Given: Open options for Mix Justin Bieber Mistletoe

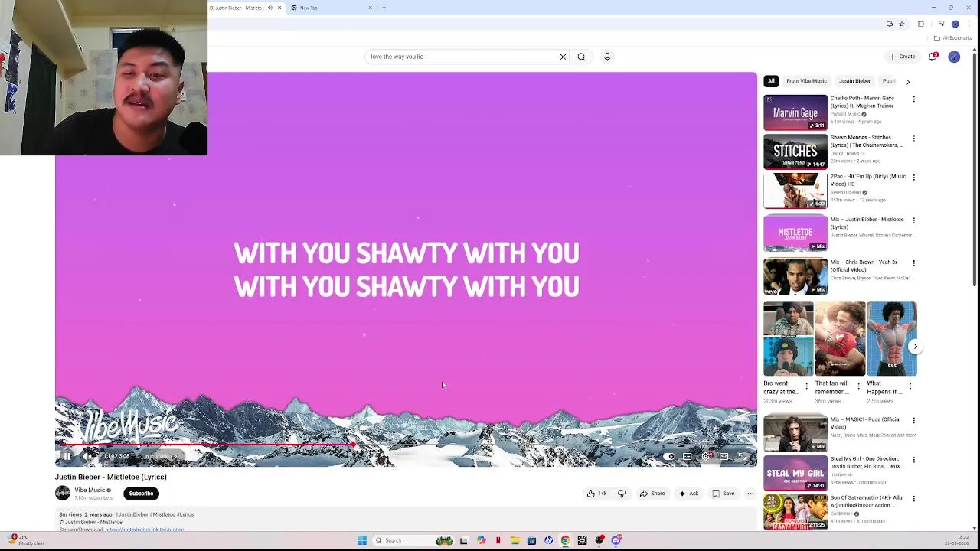Looking at the screenshot, I should click(913, 220).
